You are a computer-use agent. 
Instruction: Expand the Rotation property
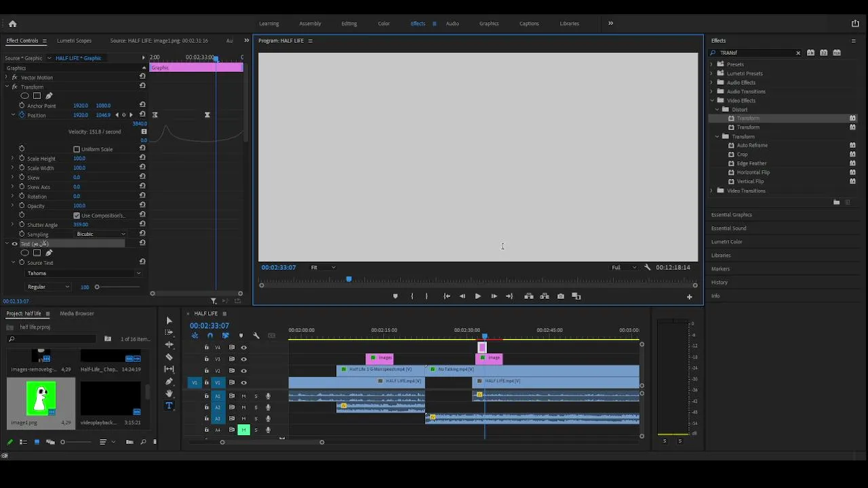(12, 197)
